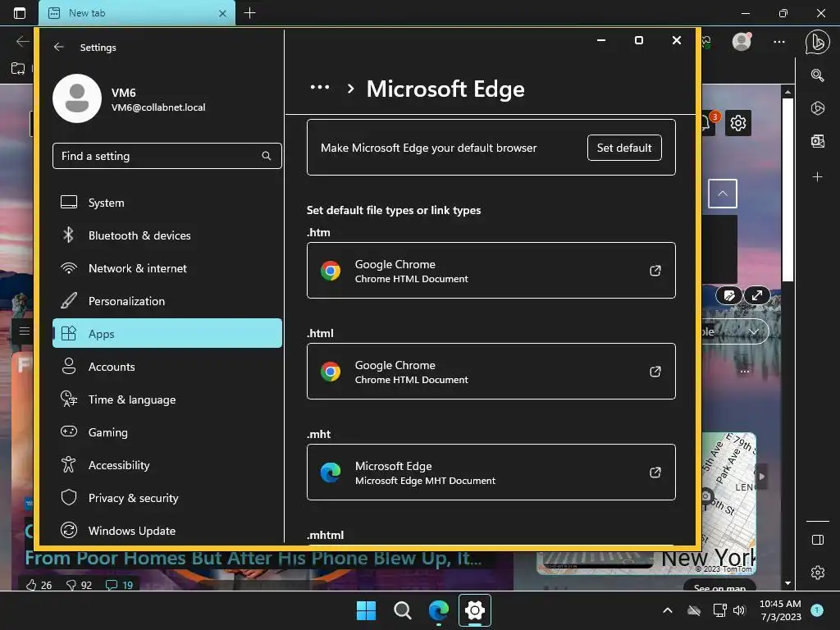840x630 pixels.
Task: Switch to Microsoft Edge on taskbar
Action: (x=438, y=610)
